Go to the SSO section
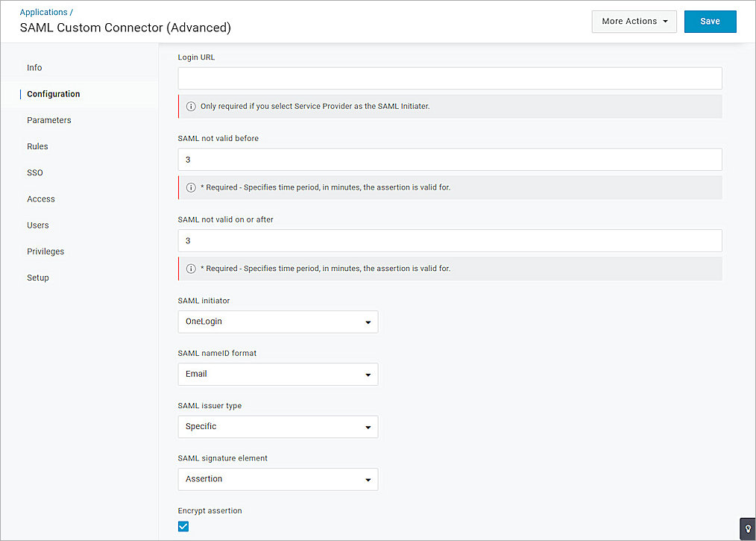Screen dimensions: 756x541 pyautogui.click(x=34, y=172)
